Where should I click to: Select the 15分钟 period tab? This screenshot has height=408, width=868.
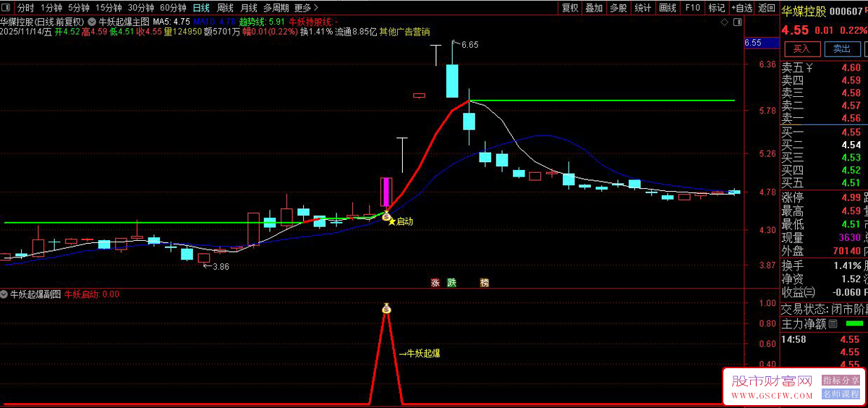click(x=109, y=8)
